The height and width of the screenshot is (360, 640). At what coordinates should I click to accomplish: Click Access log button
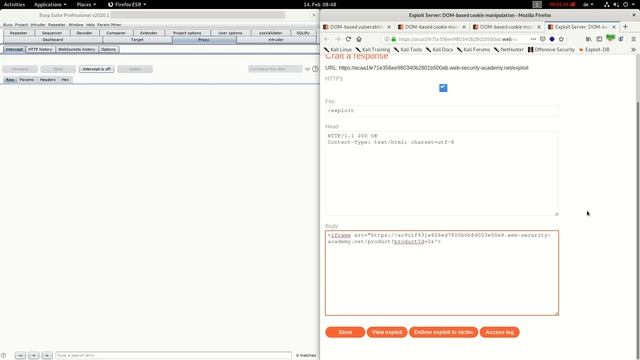pos(500,332)
